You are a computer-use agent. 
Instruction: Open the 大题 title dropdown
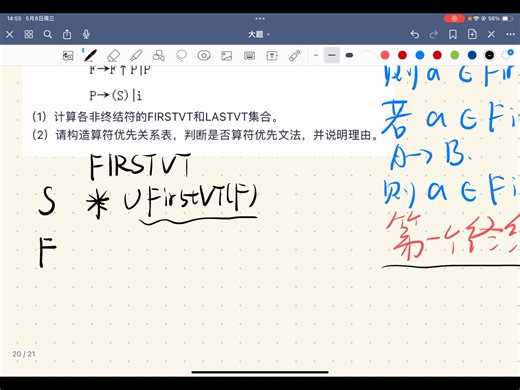click(259, 34)
